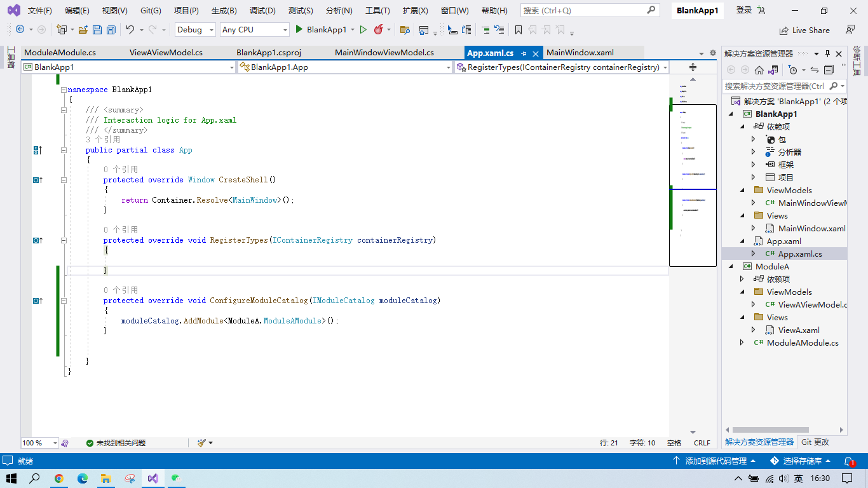
Task: Click the magnifier in Solution Explorer search
Action: pyautogui.click(x=833, y=86)
